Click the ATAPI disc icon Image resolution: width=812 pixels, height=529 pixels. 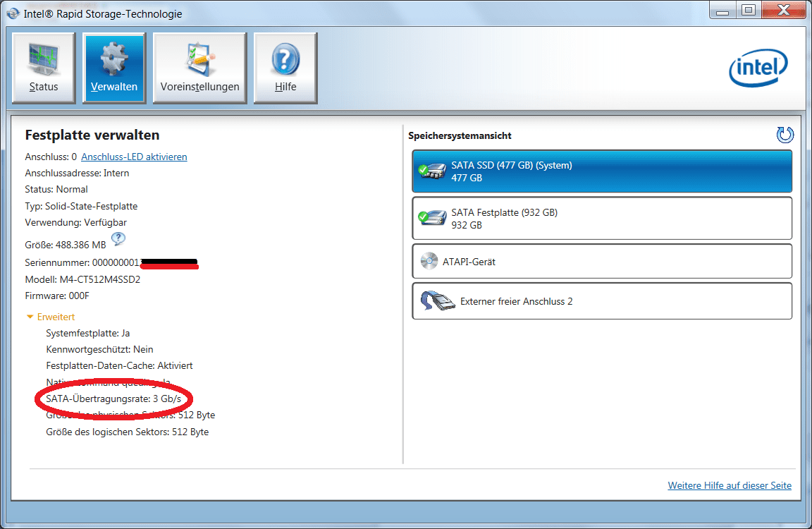[429, 261]
